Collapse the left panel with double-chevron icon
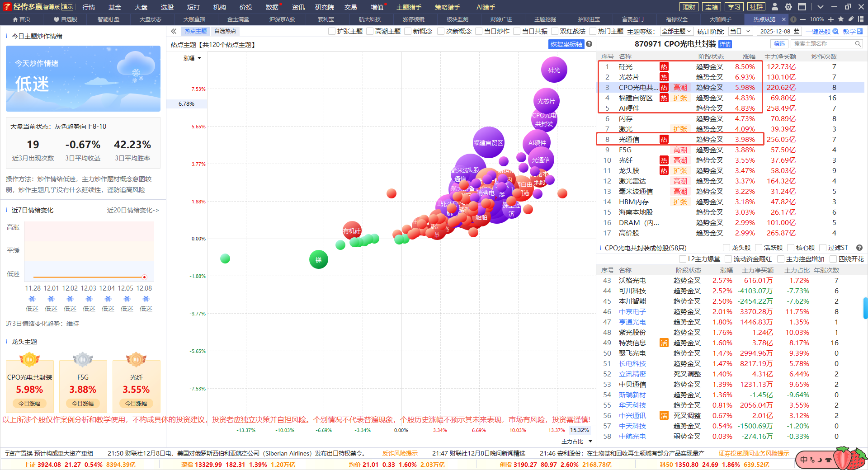868x470 pixels. point(174,31)
